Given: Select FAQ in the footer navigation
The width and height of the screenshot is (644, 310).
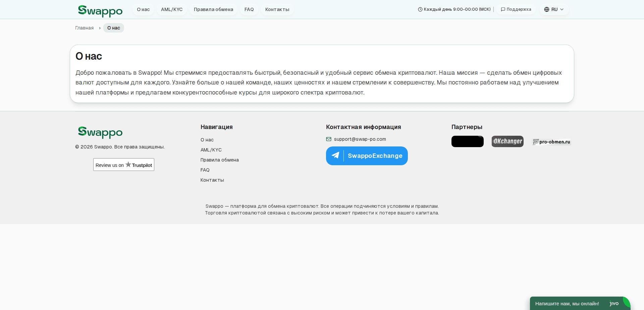Looking at the screenshot, I should (205, 170).
